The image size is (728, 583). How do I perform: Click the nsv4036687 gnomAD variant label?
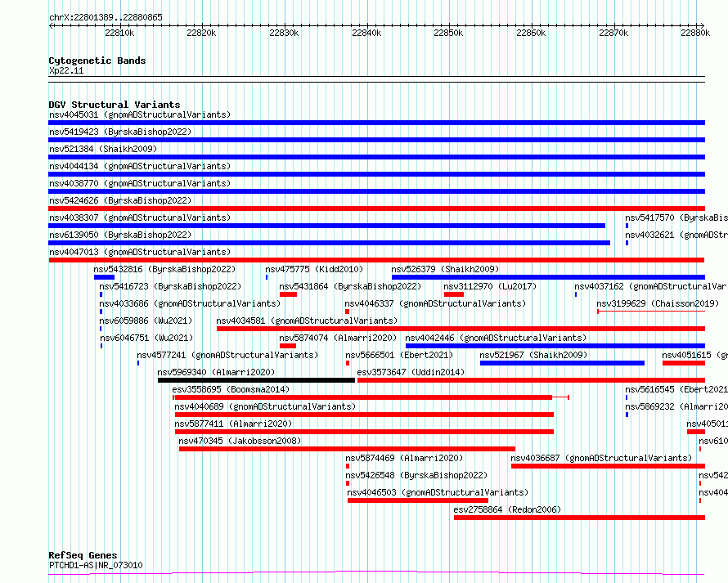coord(601,458)
